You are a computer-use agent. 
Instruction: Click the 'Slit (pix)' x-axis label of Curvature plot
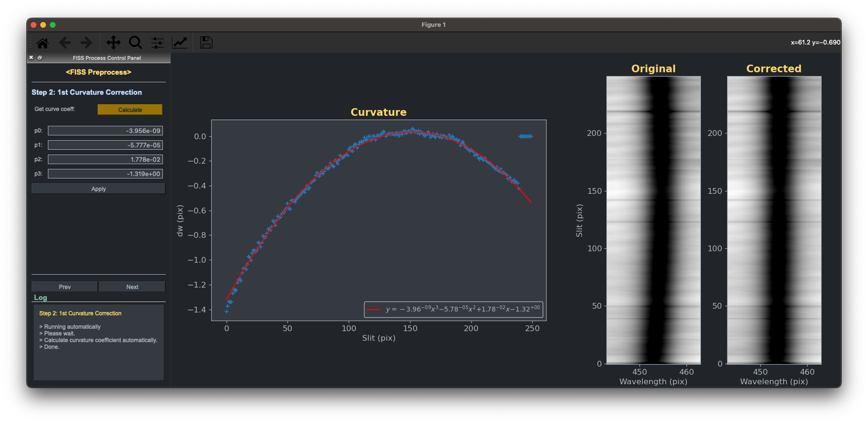pyautogui.click(x=378, y=338)
